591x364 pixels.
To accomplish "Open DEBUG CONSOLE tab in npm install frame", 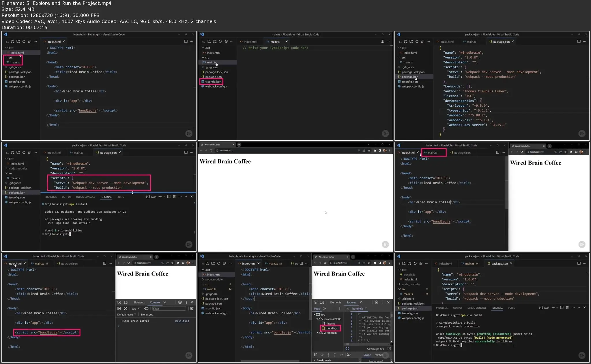I will tap(85, 197).
